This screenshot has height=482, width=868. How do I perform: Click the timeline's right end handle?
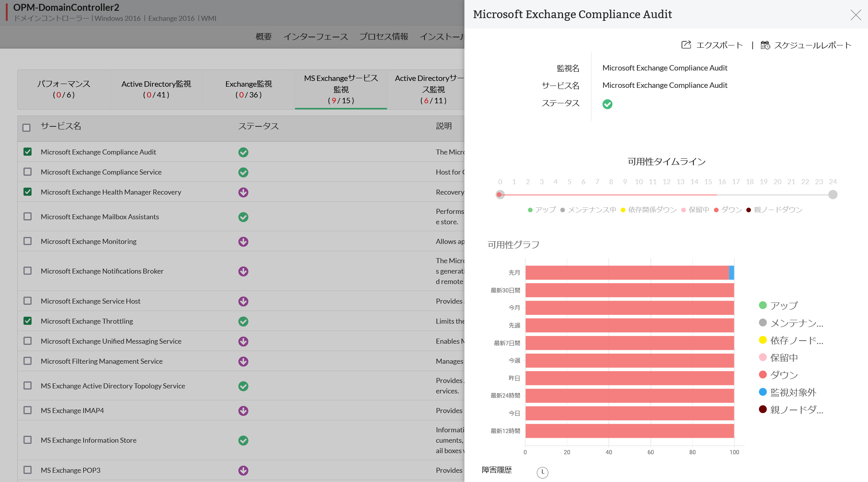(x=833, y=195)
